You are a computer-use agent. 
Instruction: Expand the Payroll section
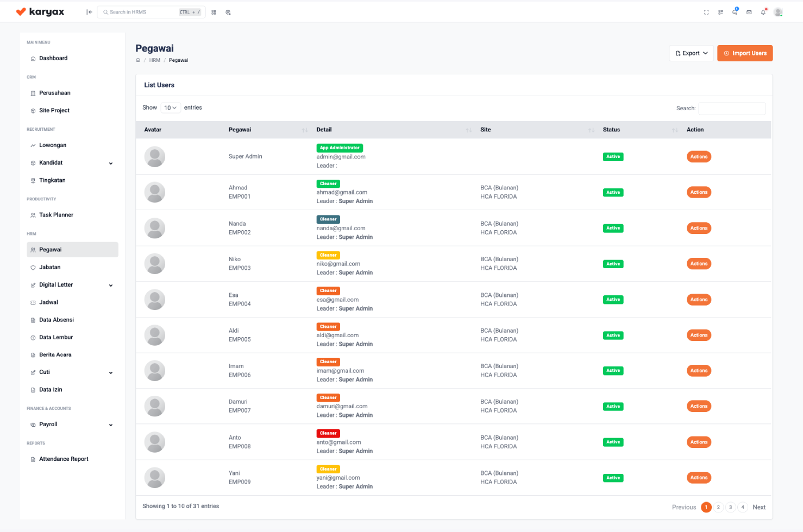(111, 425)
